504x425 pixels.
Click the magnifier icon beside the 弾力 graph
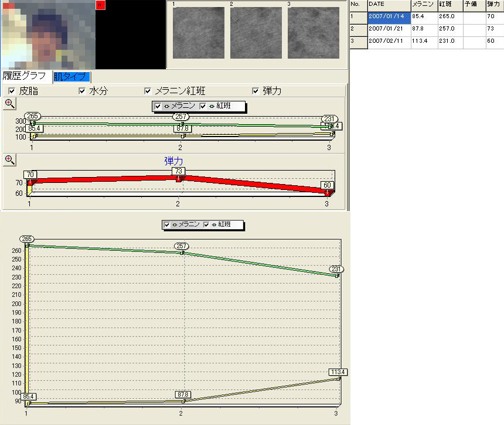9,160
